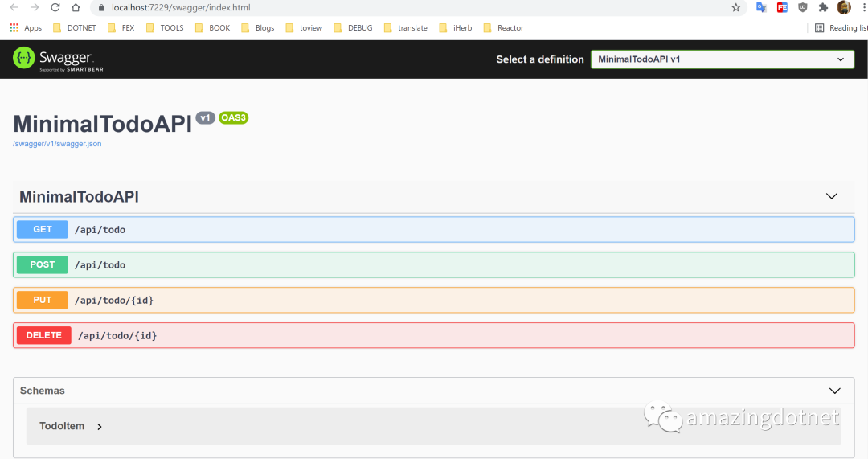Open the DOTNET bookmark folder
The image size is (868, 459).
click(x=74, y=27)
